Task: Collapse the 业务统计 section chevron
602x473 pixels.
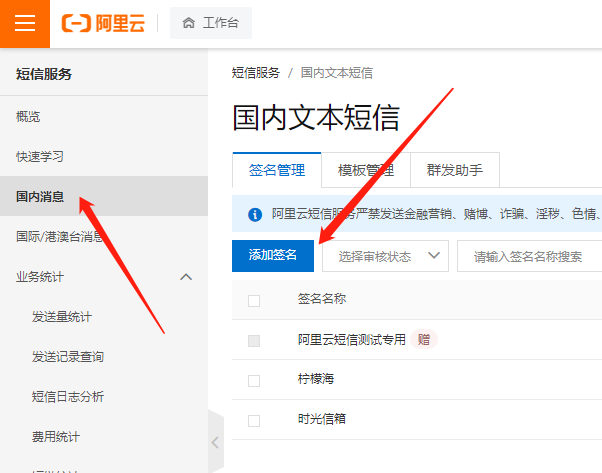Action: point(186,277)
